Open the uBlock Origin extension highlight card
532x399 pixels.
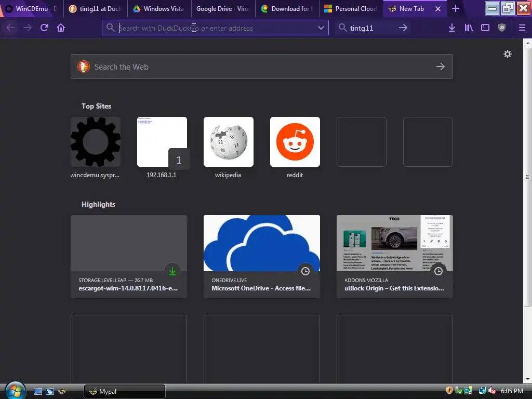click(x=395, y=257)
